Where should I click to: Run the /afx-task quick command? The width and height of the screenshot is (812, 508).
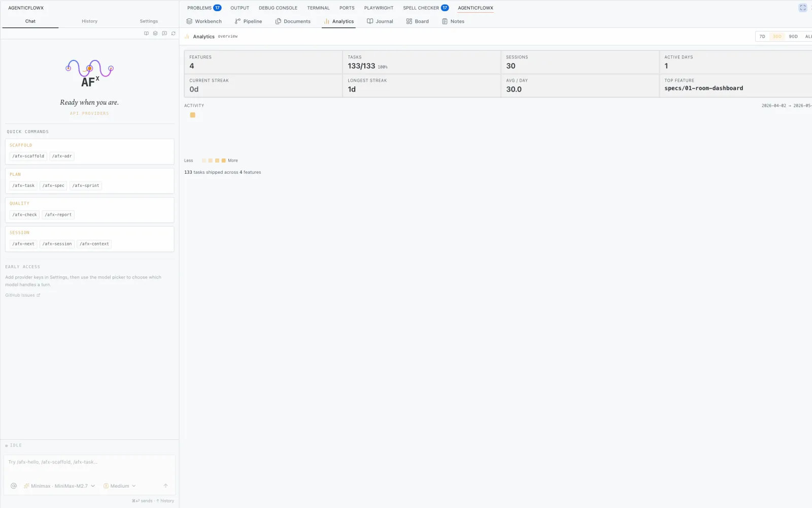(x=23, y=186)
